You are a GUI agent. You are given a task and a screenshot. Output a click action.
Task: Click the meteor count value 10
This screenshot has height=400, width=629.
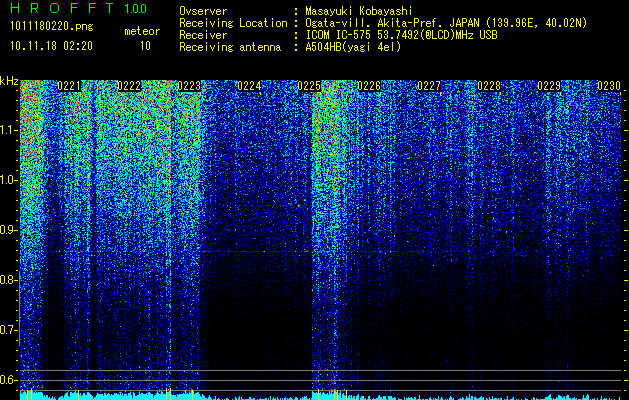point(145,46)
